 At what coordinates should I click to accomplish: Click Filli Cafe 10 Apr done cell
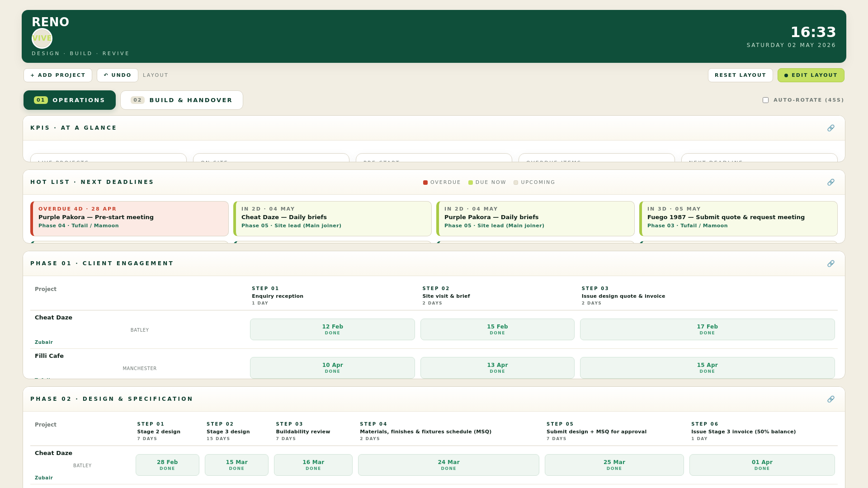tap(332, 368)
